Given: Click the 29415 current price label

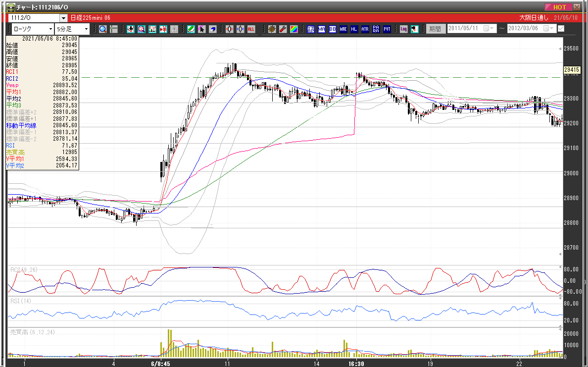Looking at the screenshot, I should point(572,70).
